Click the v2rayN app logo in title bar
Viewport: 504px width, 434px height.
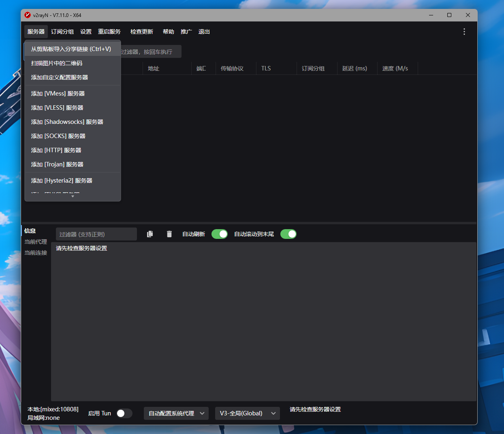pyautogui.click(x=28, y=15)
